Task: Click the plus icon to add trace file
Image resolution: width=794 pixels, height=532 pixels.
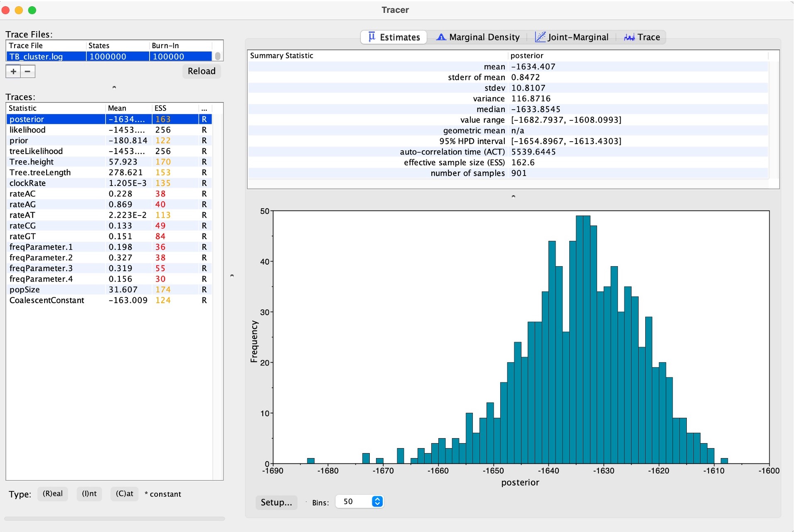Action: [x=13, y=71]
